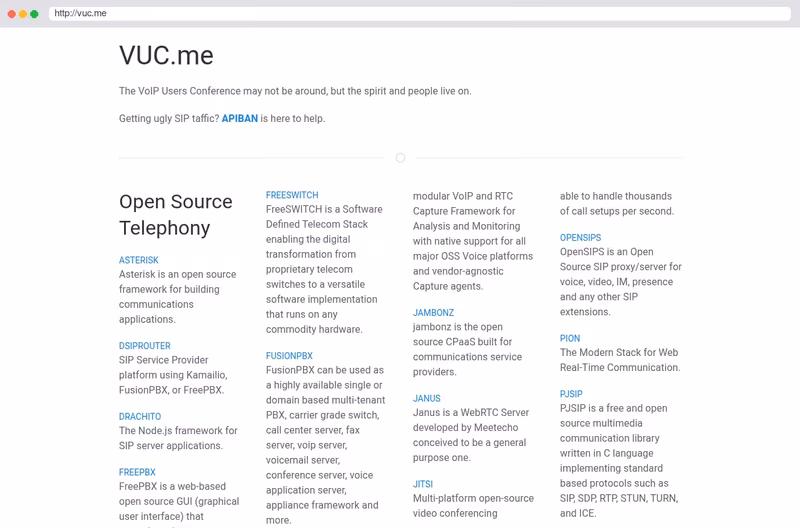Follow the DRACHITO link

[140, 417]
